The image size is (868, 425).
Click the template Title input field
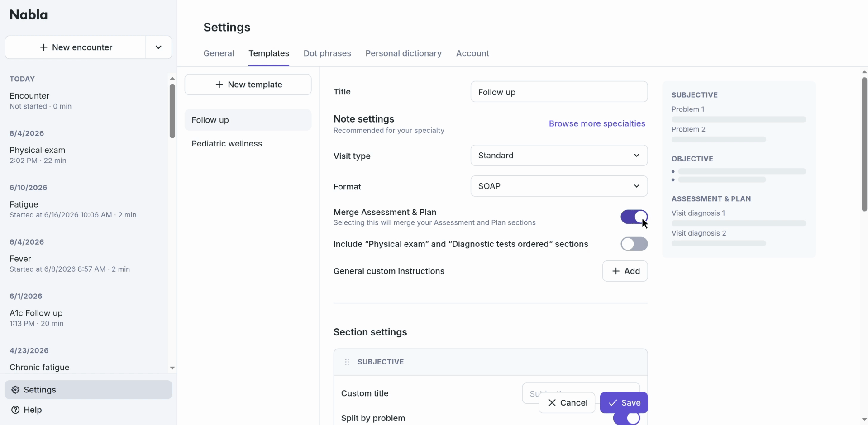pos(559,92)
